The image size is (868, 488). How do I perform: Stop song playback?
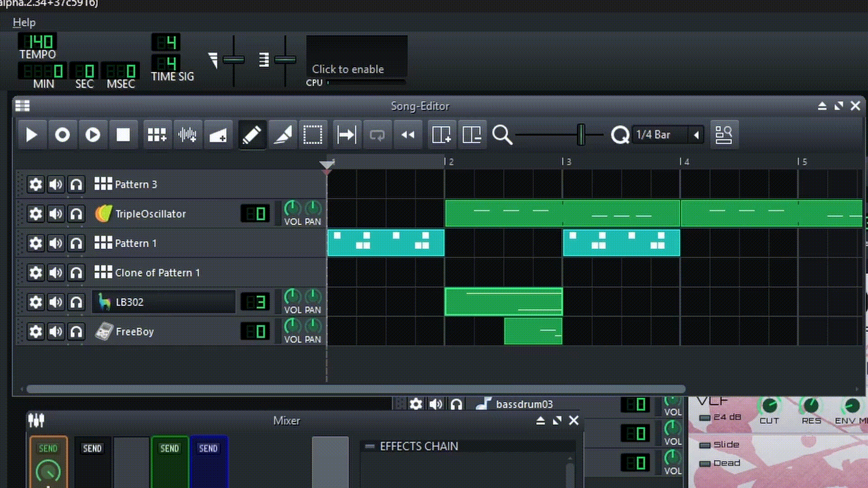(x=123, y=135)
